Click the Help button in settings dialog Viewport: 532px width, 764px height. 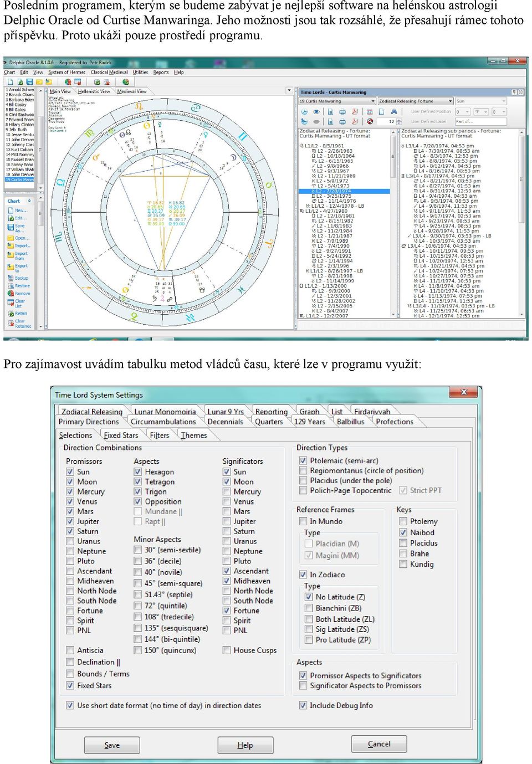[245, 745]
